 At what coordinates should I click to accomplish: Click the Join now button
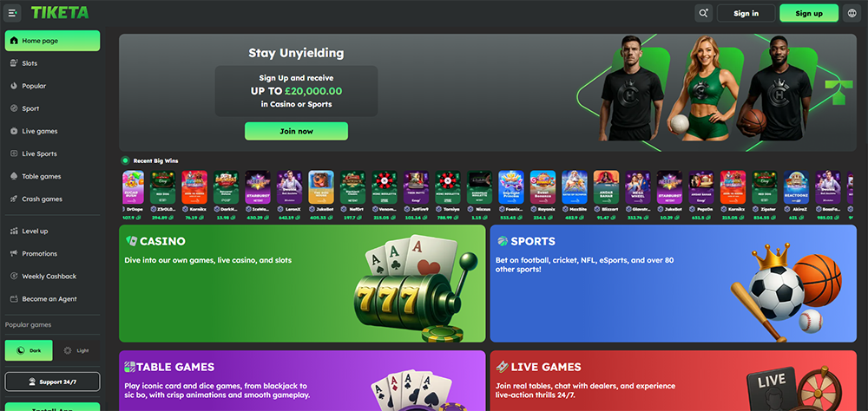pos(296,131)
